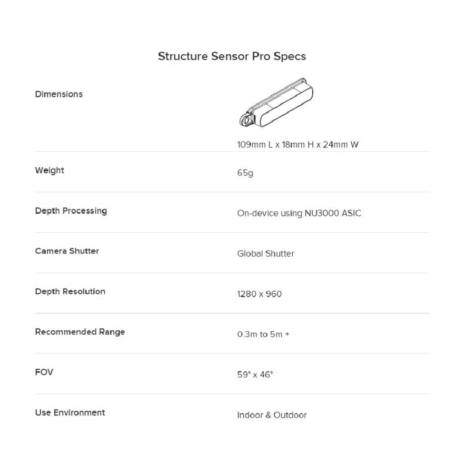Click the On-device using NU3000 ASIC text
476x476 pixels.
299,213
